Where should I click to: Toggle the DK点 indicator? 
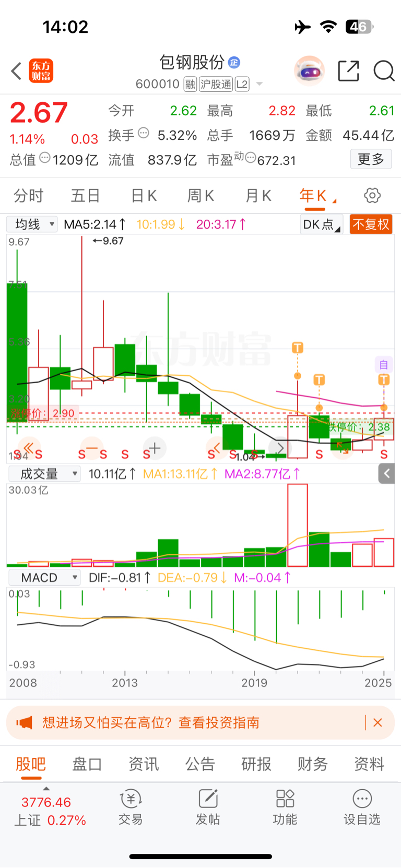coord(321,224)
